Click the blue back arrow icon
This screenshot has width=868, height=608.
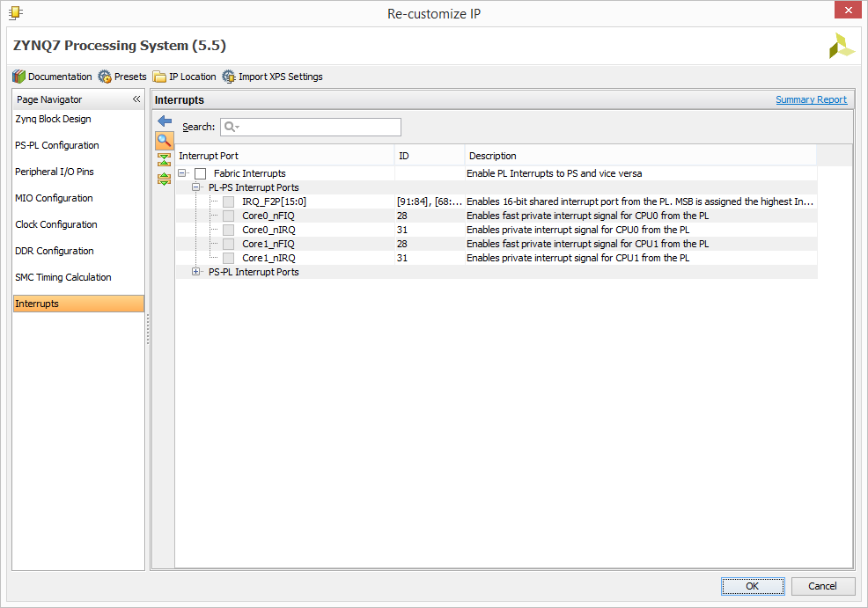(165, 121)
